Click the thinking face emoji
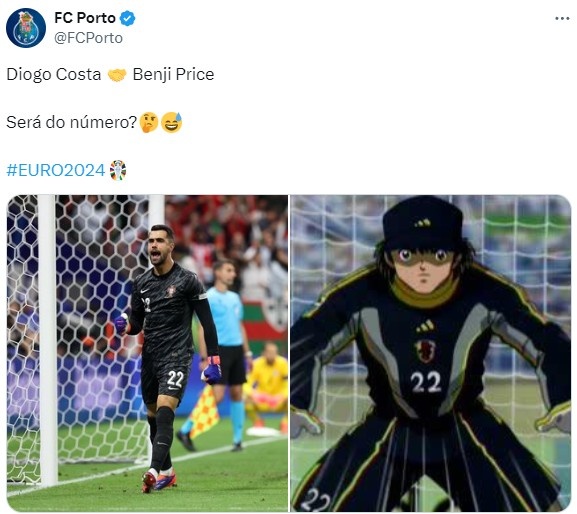Viewport: 577px width, 514px height. point(149,122)
